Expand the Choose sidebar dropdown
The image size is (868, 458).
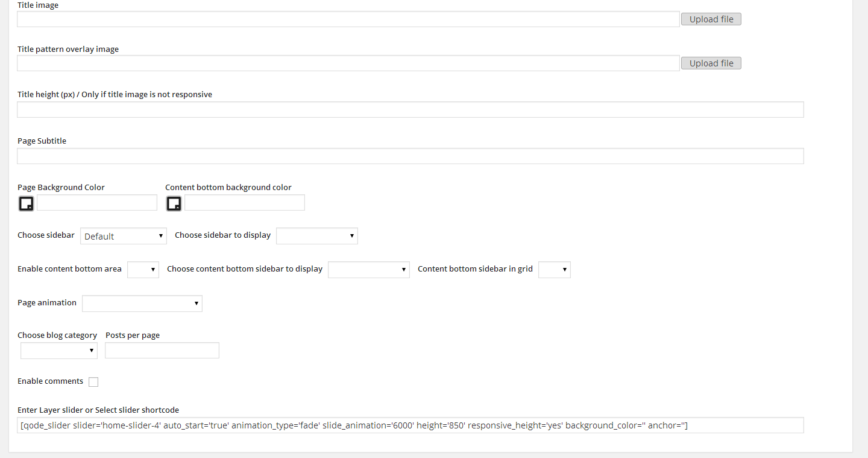point(124,236)
